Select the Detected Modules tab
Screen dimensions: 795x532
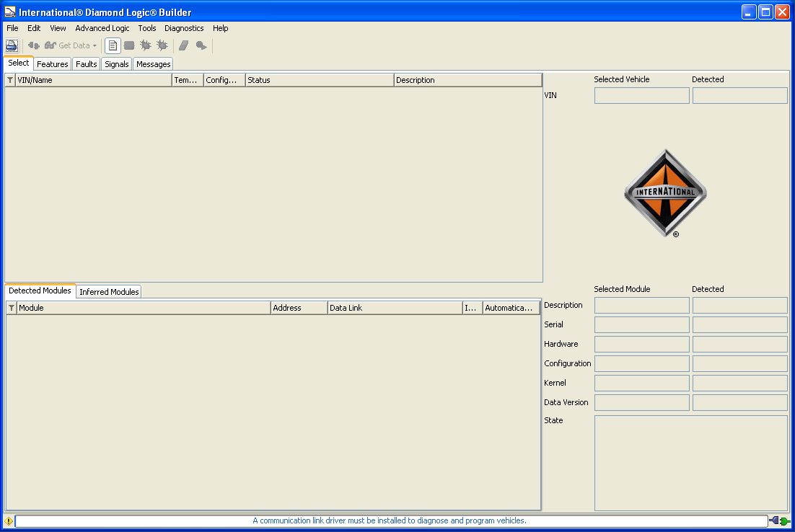tap(40, 291)
